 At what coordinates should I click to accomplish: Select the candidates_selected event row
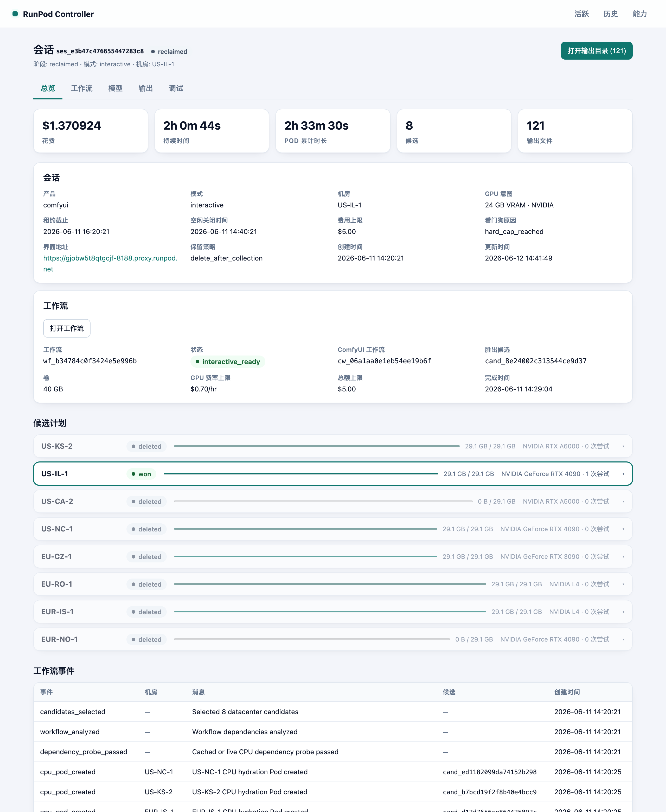333,712
